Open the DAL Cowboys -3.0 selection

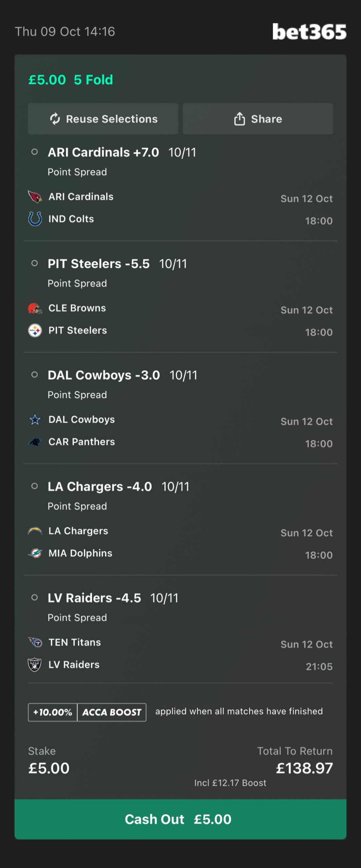pos(104,375)
